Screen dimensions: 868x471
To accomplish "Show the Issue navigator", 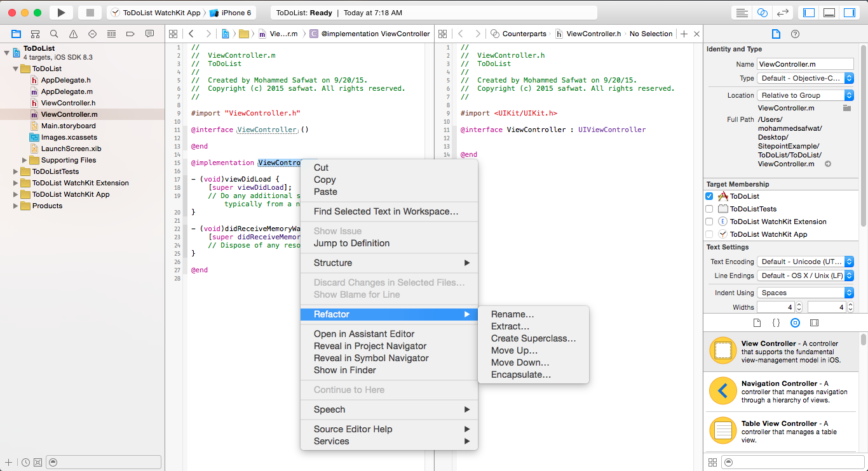I will tap(73, 34).
